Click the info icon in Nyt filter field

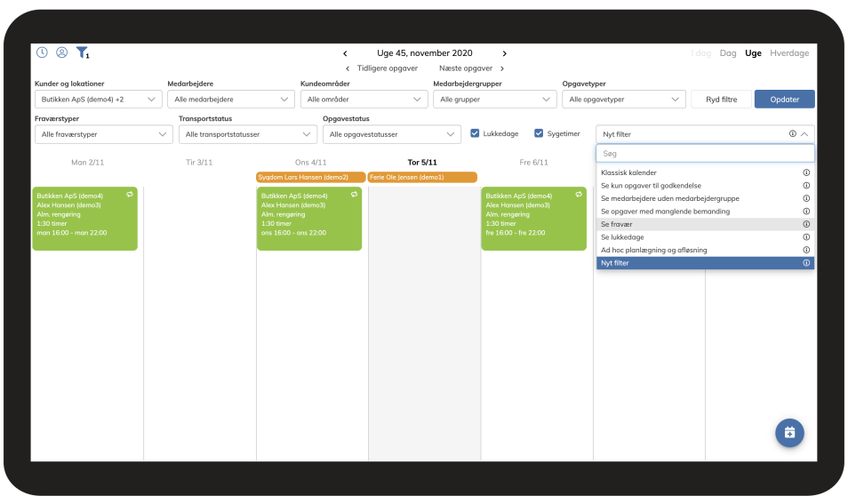[x=792, y=133]
